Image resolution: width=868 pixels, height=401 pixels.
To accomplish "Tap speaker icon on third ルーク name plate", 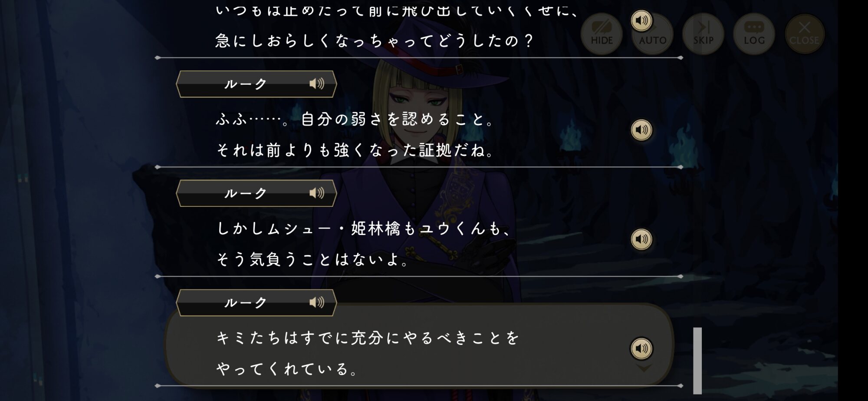I will point(317,302).
